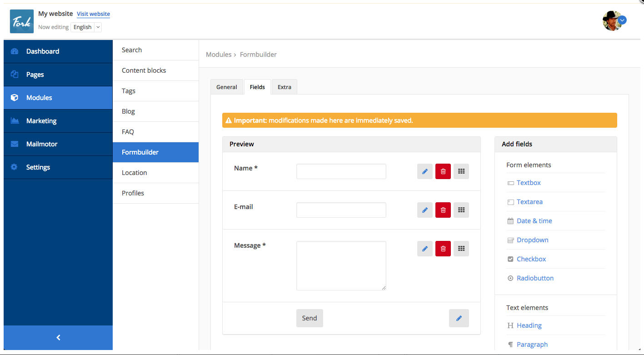Delete the Name field using red trash button
This screenshot has height=355, width=644.
coord(443,171)
